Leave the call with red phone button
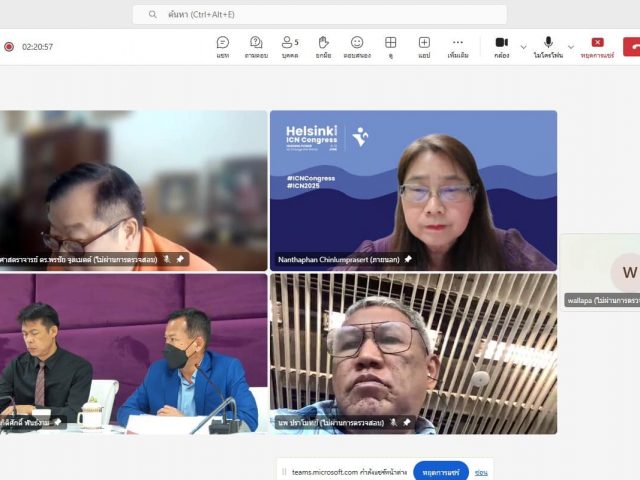Screen dimensions: 640x480 point(632,47)
